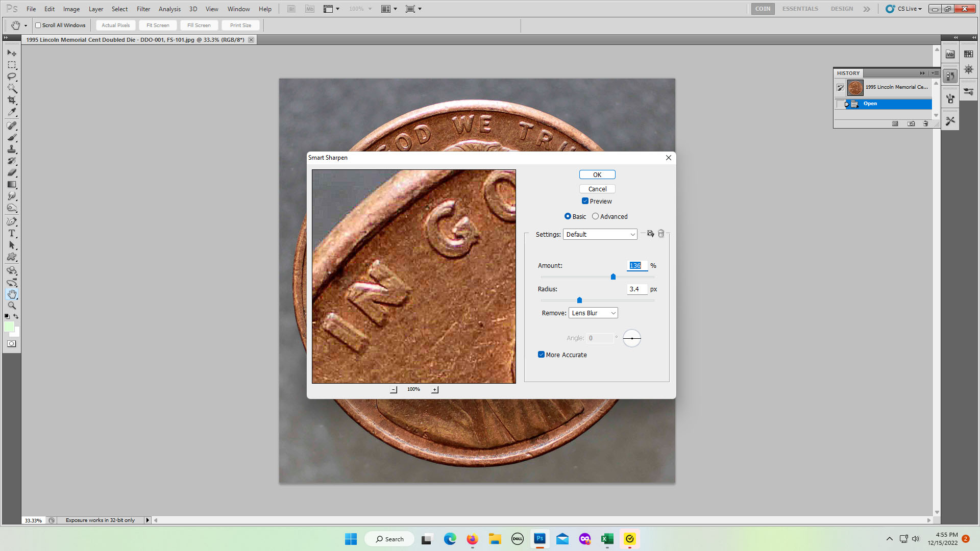Click the Amount slider handle
The height and width of the screenshot is (551, 980).
pos(613,277)
